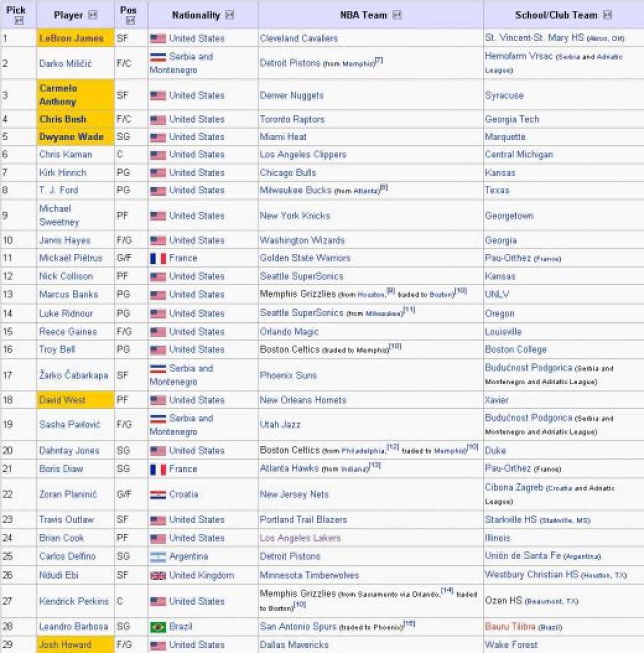Select the New York Knicks link

295,216
